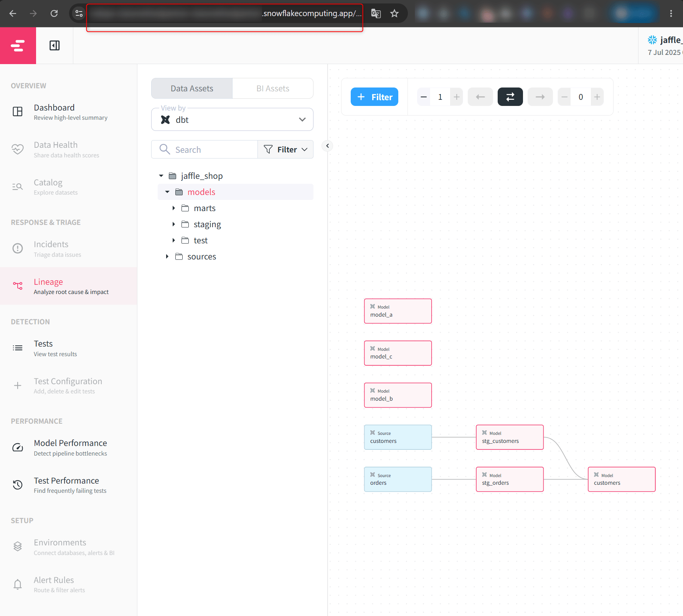Select the Data Assets tab
683x616 pixels.
click(192, 89)
